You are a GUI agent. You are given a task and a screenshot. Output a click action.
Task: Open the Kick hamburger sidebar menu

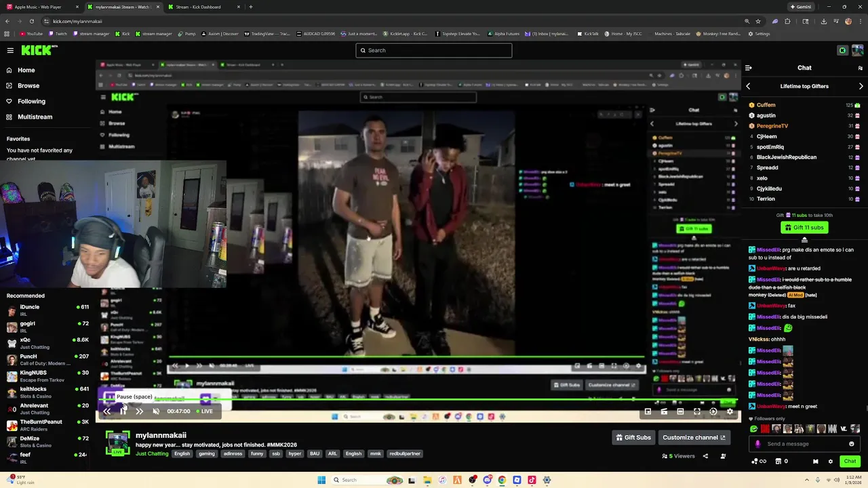(x=10, y=50)
